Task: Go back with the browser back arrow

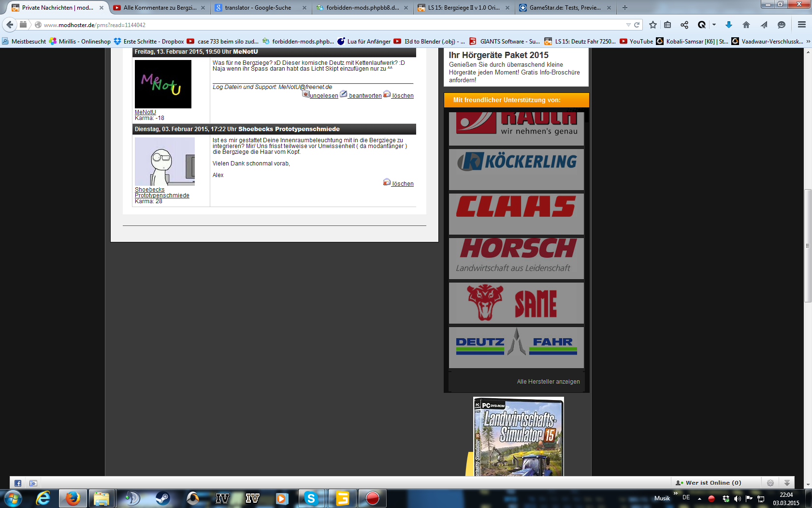Action: point(10,25)
